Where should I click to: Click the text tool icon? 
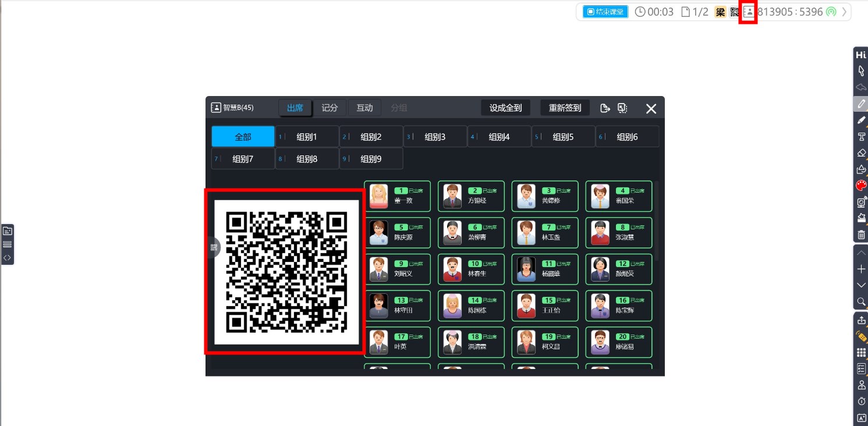click(861, 137)
